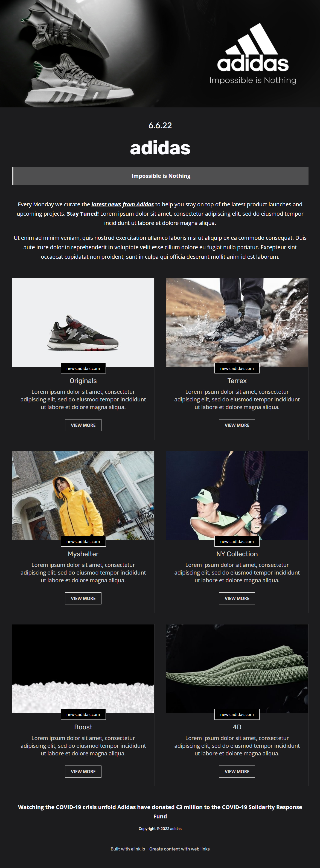
Task: Click View More under Myshelter
Action: coord(83,598)
